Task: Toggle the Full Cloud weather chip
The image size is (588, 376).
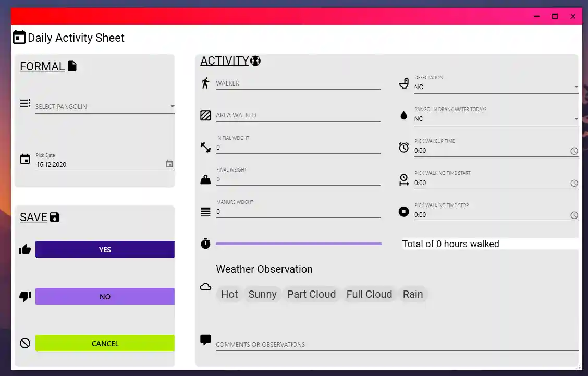Action: point(370,294)
